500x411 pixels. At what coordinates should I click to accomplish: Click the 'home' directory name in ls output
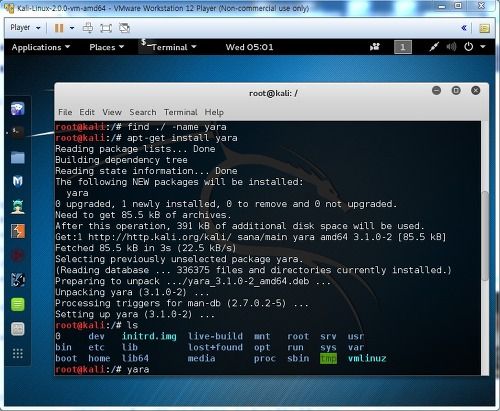pyautogui.click(x=99, y=359)
